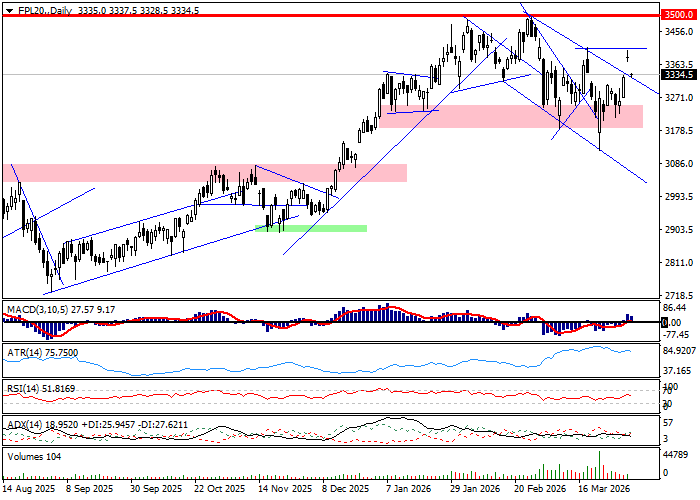Select the red 3500.0 price label
Viewport: 700px width, 500px height.
[x=679, y=16]
